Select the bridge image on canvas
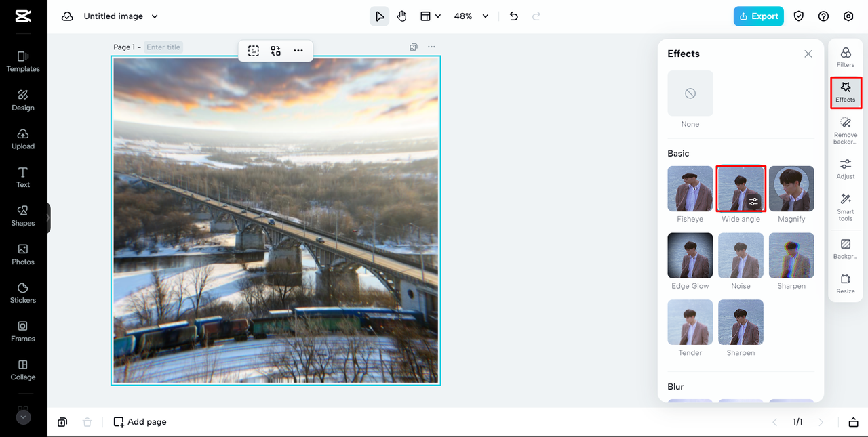Screen dimensions: 868x437 tap(276, 220)
